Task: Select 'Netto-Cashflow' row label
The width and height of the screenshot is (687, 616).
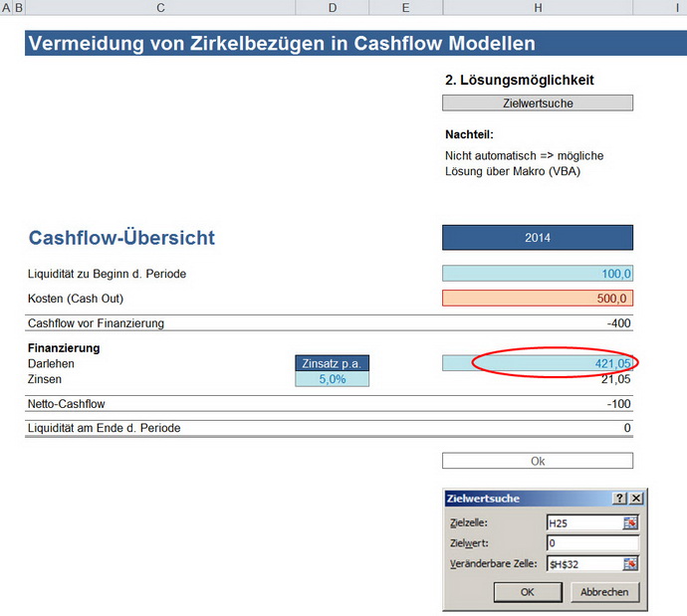Action: [66, 404]
